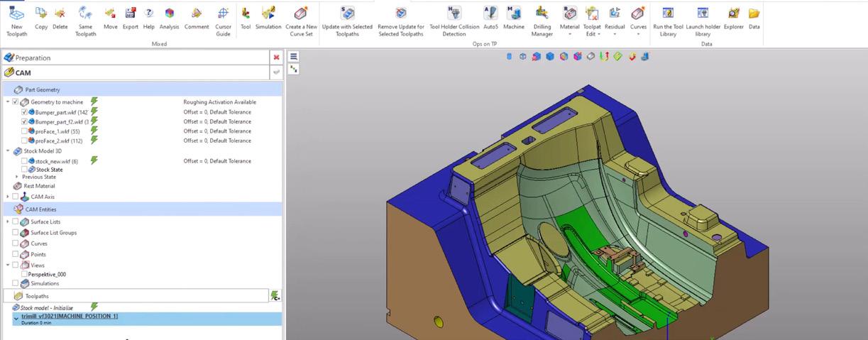This screenshot has height=340, width=868.
Task: Click the red-green axis arrows view icon
Action: pos(605,56)
